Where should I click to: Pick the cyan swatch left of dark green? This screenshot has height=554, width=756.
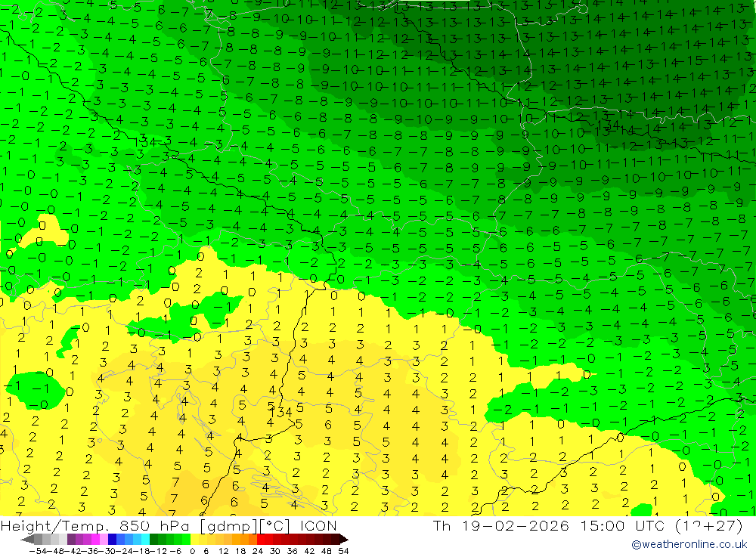(145, 539)
